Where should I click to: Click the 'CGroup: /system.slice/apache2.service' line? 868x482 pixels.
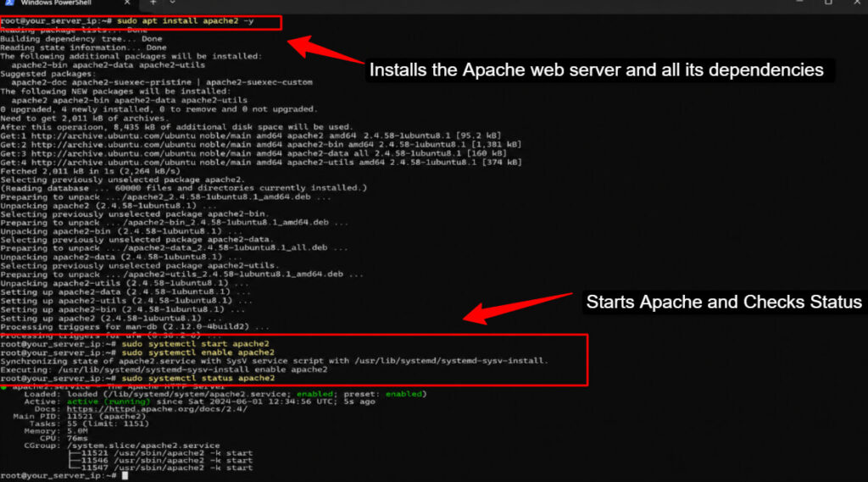pos(122,446)
